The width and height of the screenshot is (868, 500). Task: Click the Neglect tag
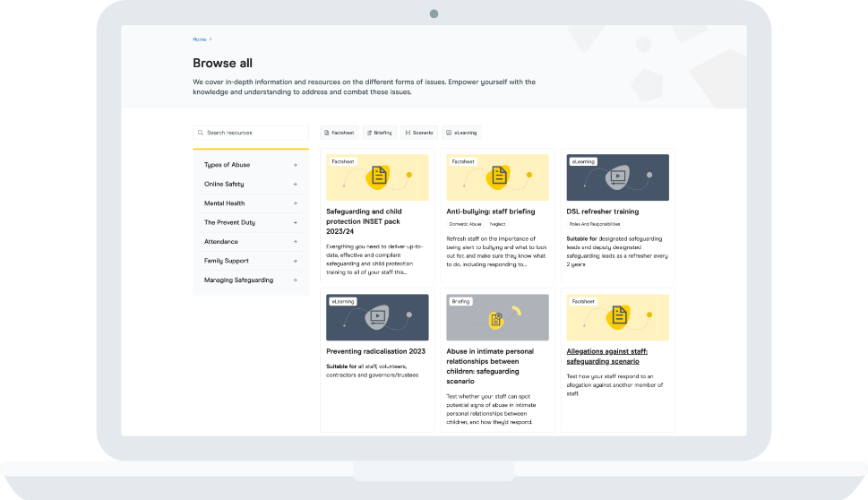coord(497,224)
